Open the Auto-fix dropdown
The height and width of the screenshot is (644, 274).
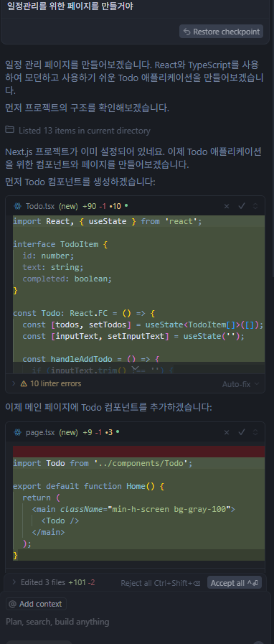(x=240, y=384)
